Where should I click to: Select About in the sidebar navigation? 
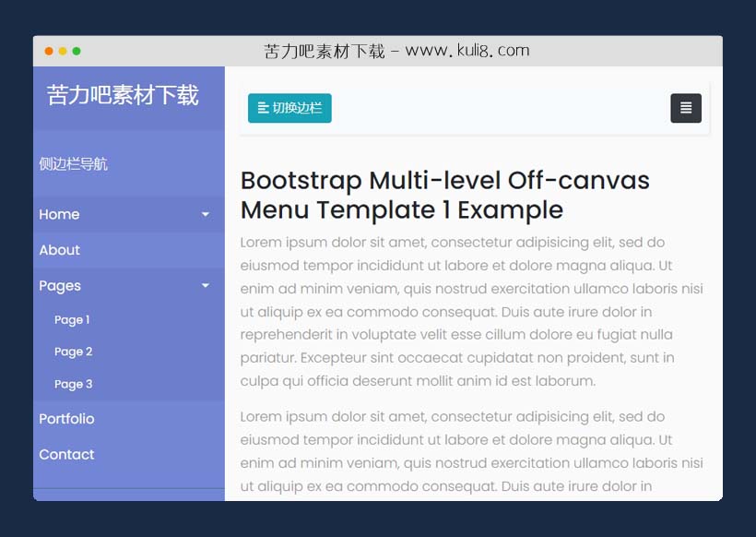coord(59,250)
